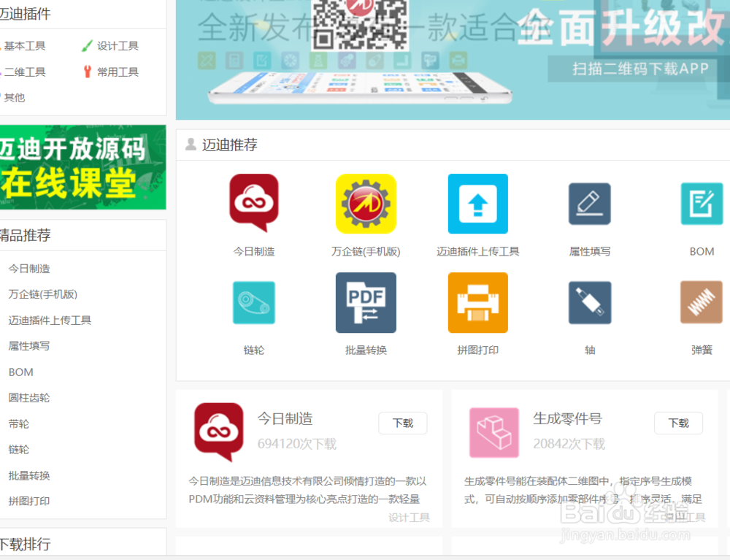730x560 pixels.
Task: Open 带轮 in the sidebar list
Action: 19,423
